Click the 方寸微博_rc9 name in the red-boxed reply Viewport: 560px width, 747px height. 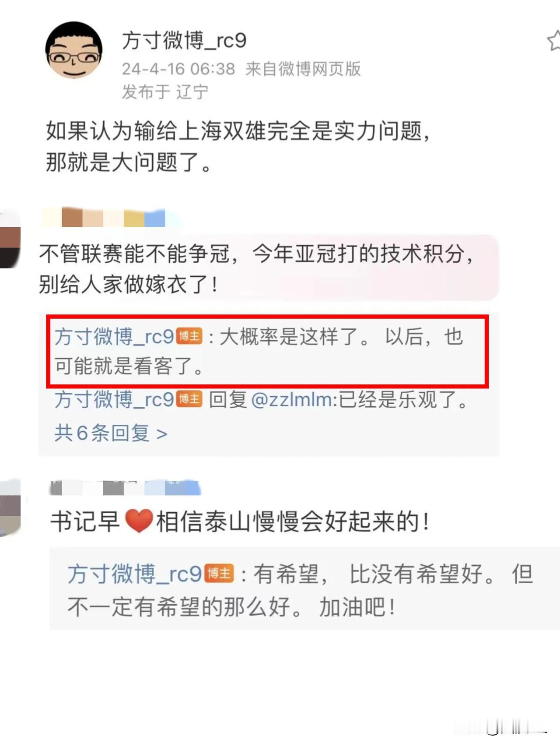[115, 337]
